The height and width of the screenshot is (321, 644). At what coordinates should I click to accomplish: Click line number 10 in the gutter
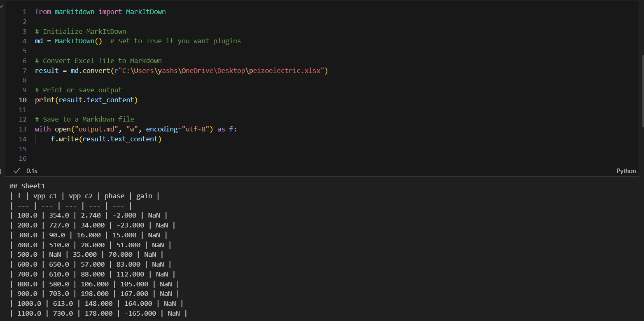point(22,100)
